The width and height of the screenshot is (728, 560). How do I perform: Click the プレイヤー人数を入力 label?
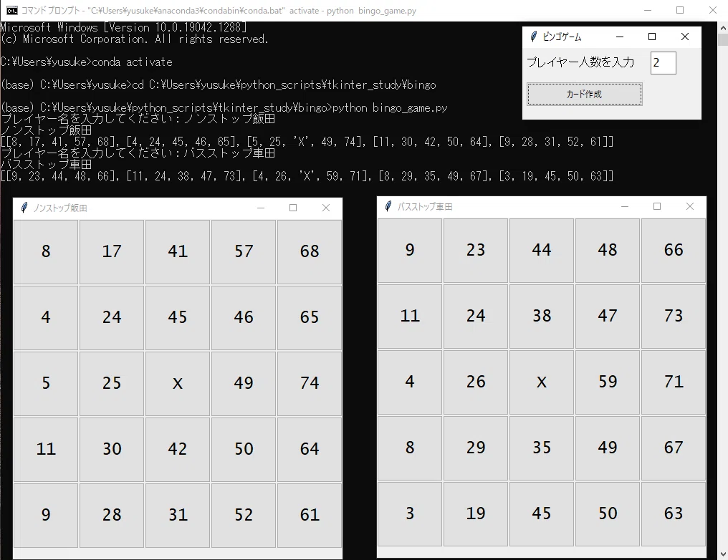pyautogui.click(x=580, y=62)
